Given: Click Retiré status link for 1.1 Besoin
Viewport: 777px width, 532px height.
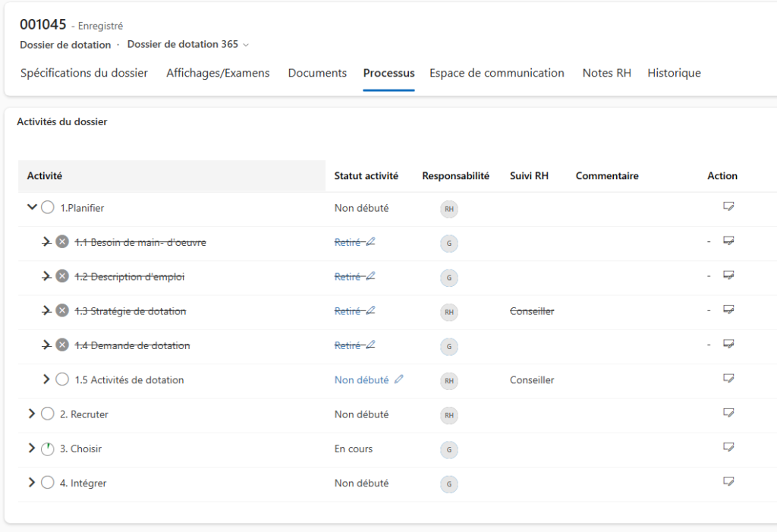Looking at the screenshot, I should (348, 242).
